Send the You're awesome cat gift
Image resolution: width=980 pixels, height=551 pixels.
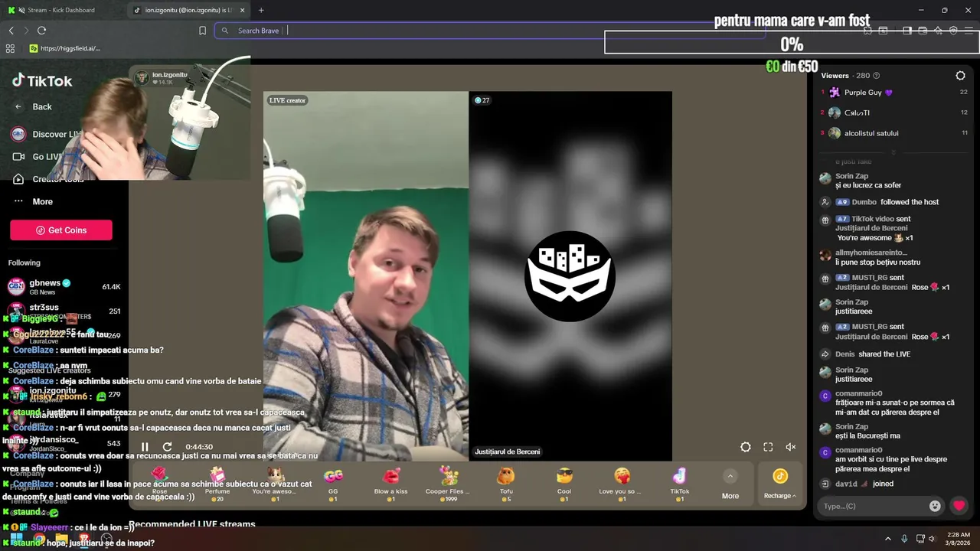click(274, 483)
